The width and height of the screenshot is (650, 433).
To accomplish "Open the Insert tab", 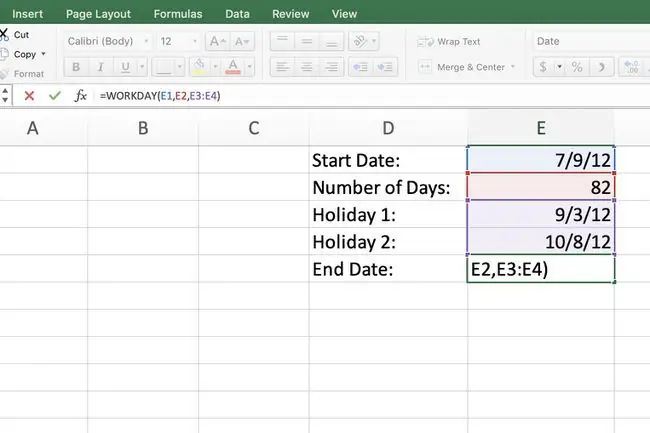I will pyautogui.click(x=27, y=14).
